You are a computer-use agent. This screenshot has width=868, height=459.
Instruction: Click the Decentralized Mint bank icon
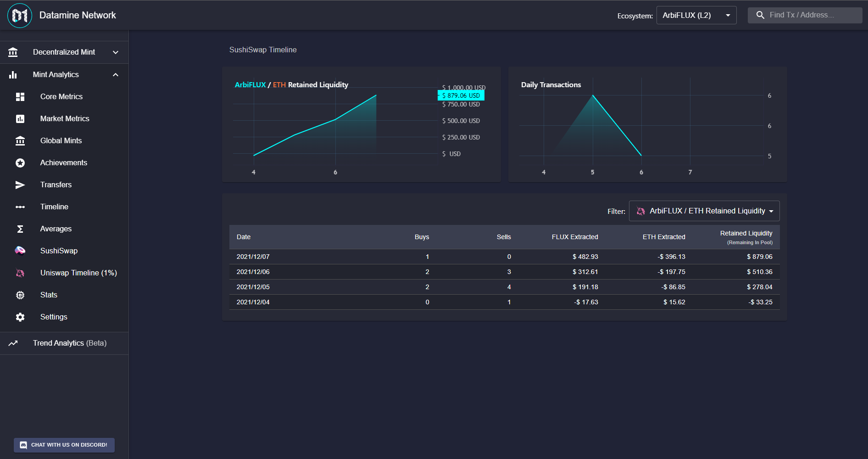[13, 52]
